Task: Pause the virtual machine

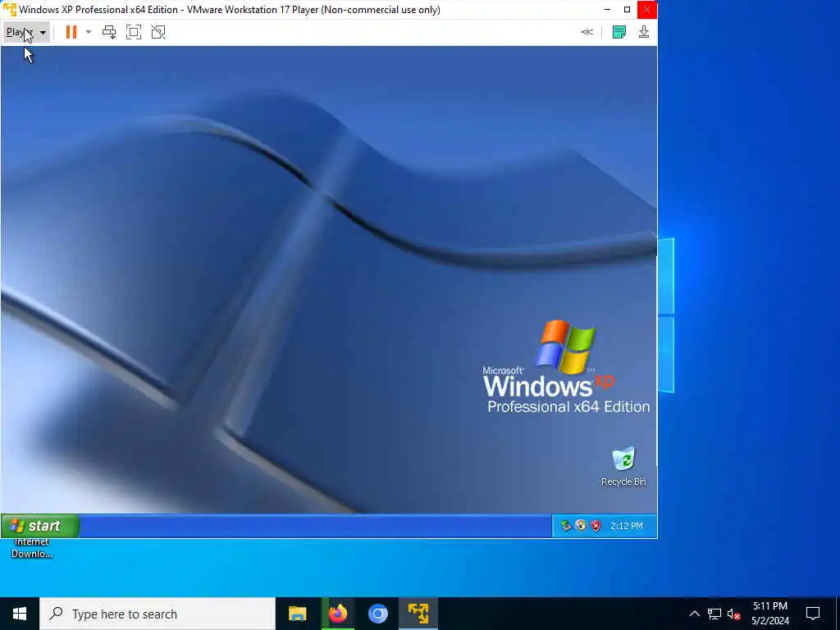Action: point(71,32)
